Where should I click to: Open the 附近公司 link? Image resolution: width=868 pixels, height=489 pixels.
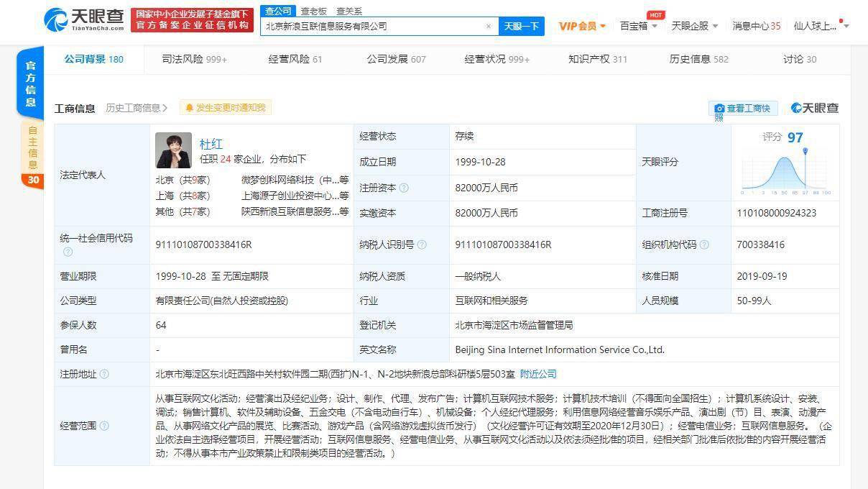(x=538, y=374)
